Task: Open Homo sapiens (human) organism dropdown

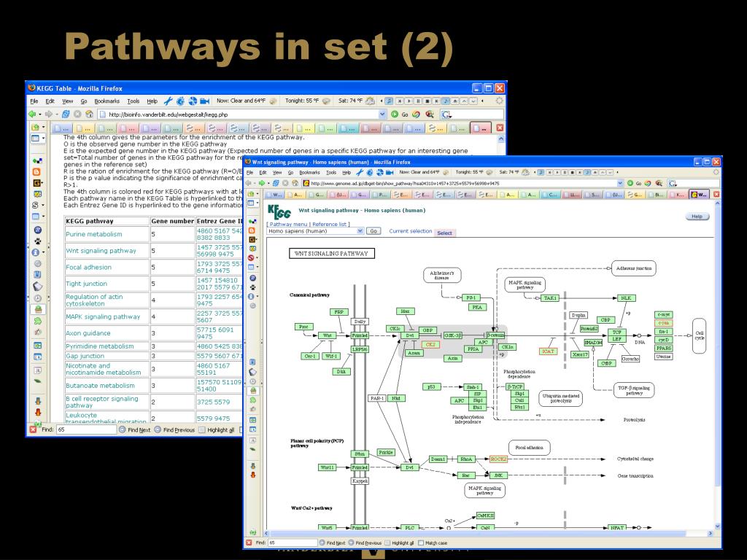Action: point(315,231)
